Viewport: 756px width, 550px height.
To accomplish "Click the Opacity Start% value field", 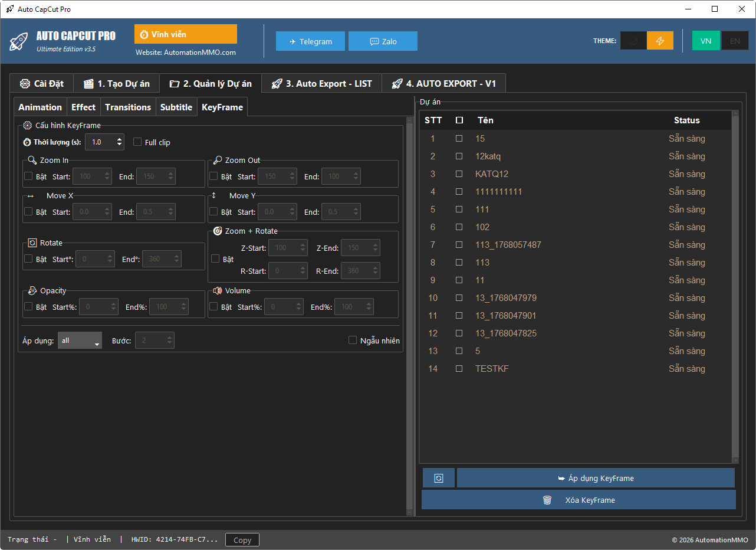I will [98, 307].
